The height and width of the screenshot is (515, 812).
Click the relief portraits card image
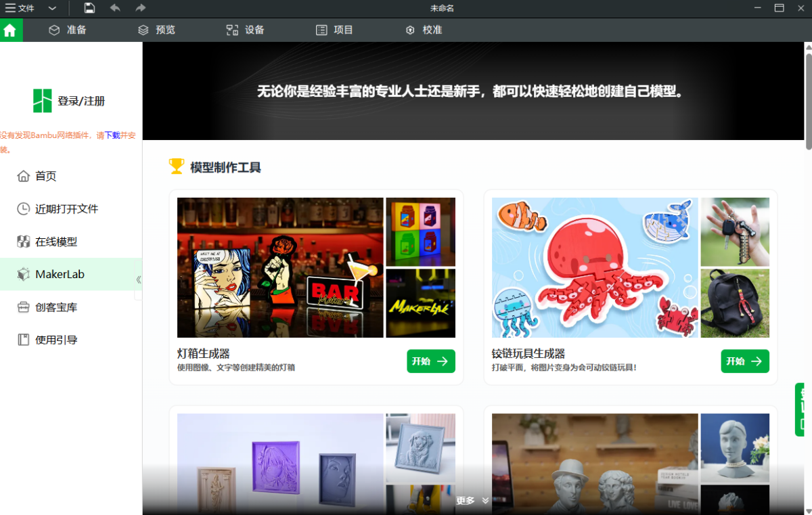coord(280,464)
